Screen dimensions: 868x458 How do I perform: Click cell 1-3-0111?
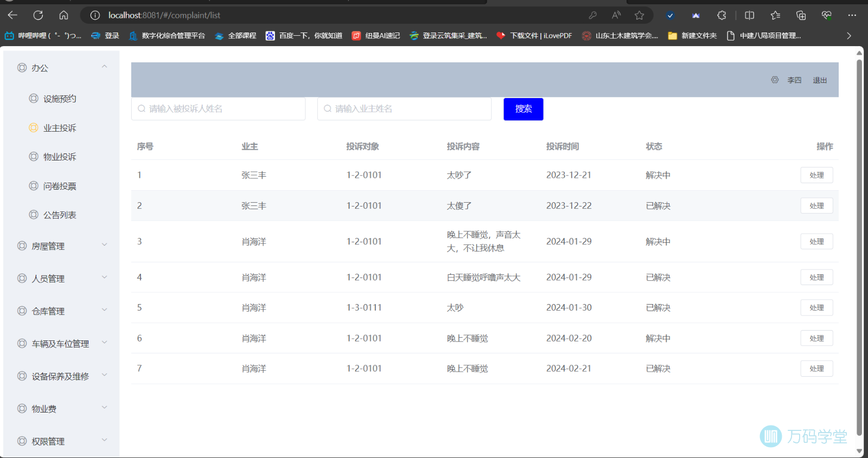[364, 308]
